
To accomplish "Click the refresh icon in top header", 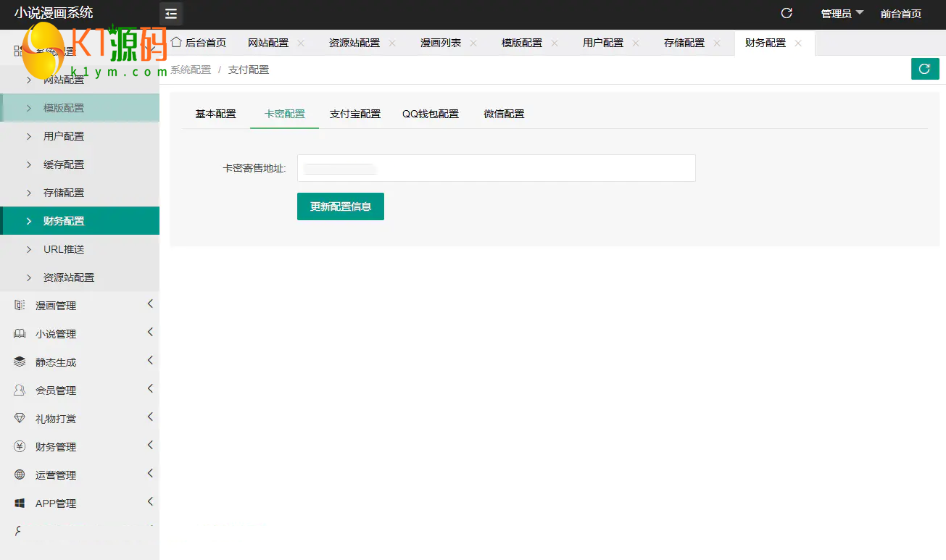I will tap(787, 13).
